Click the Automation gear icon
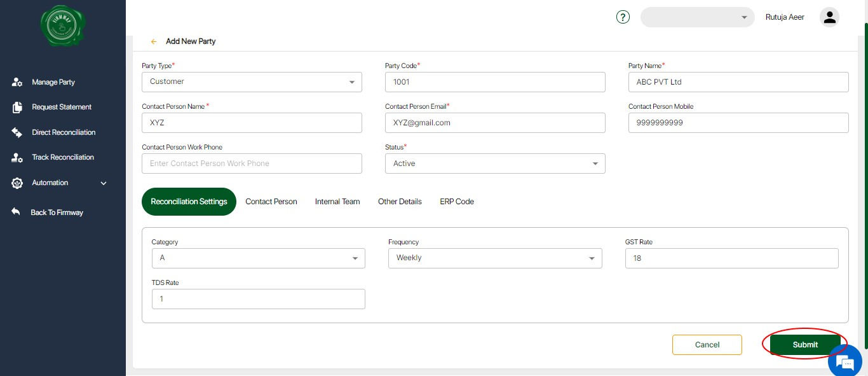The width and height of the screenshot is (868, 376). coord(18,183)
